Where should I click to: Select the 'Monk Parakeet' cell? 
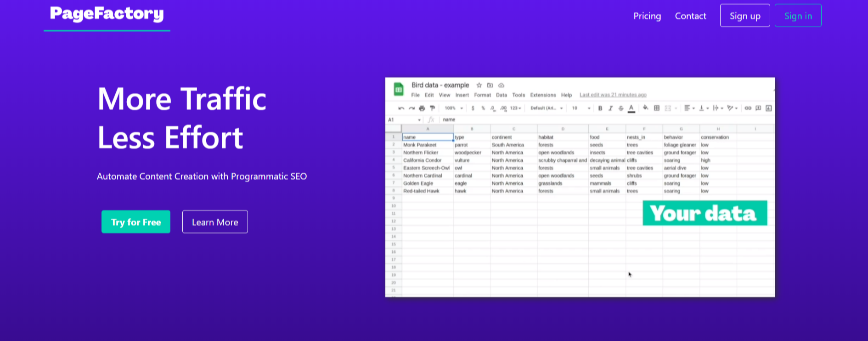click(x=428, y=145)
